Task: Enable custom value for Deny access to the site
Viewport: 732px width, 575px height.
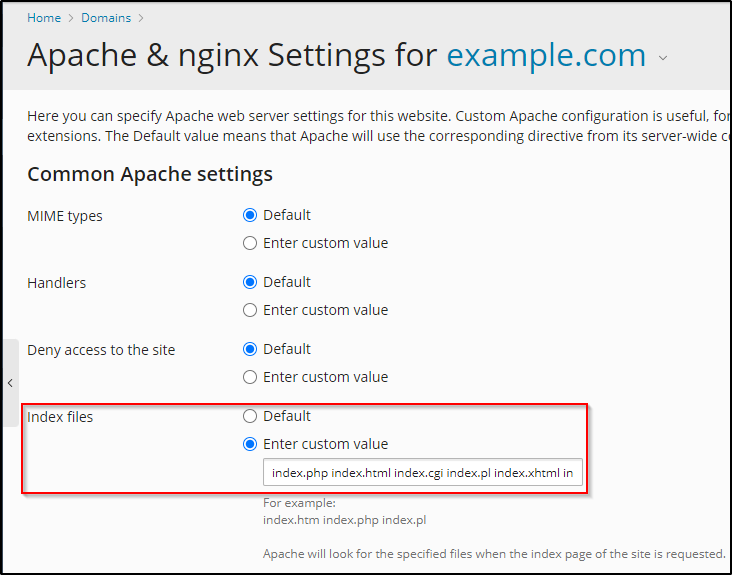Action: (250, 377)
